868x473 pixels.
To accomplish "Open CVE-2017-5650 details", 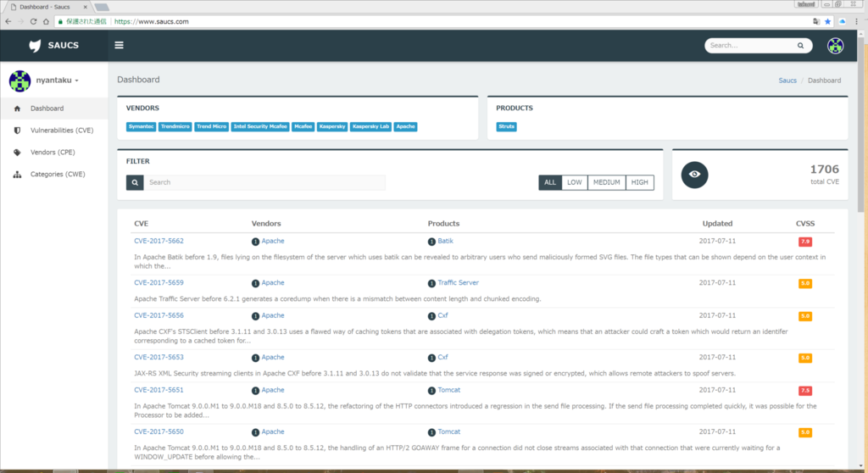I will tap(159, 431).
